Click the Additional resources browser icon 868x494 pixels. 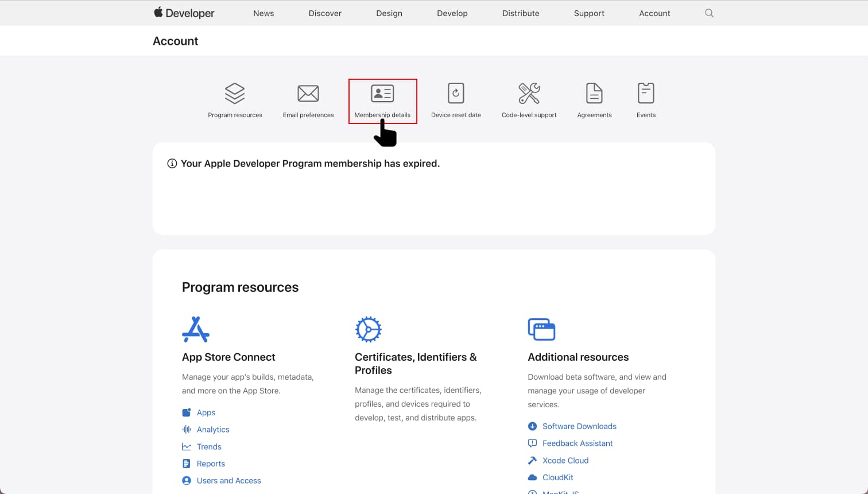click(541, 329)
